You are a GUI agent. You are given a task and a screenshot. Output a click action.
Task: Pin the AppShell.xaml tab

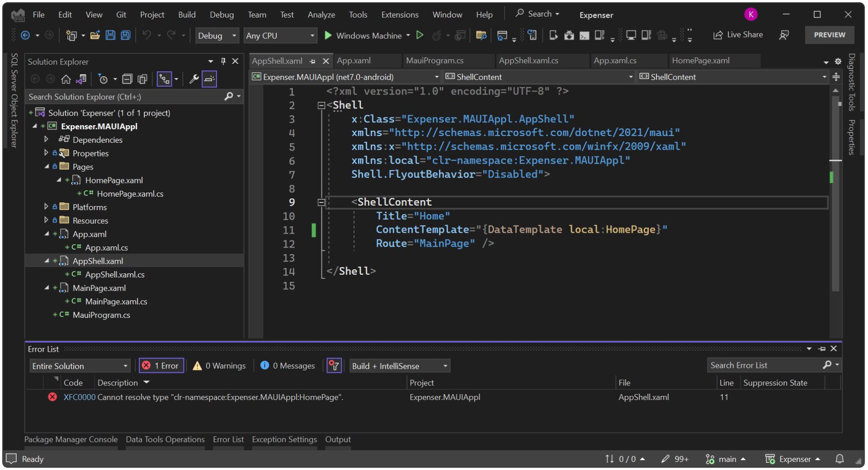point(312,61)
